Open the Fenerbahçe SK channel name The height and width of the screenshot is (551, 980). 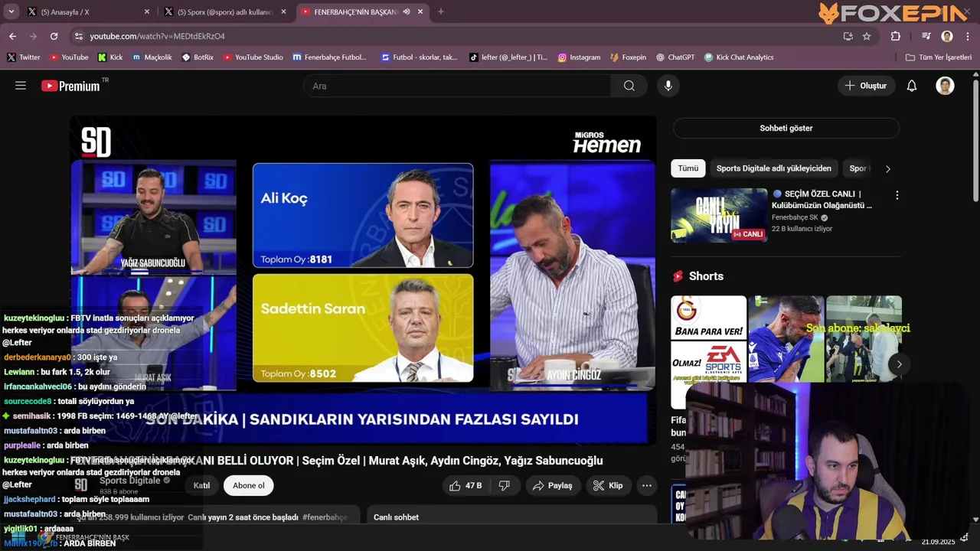795,217
